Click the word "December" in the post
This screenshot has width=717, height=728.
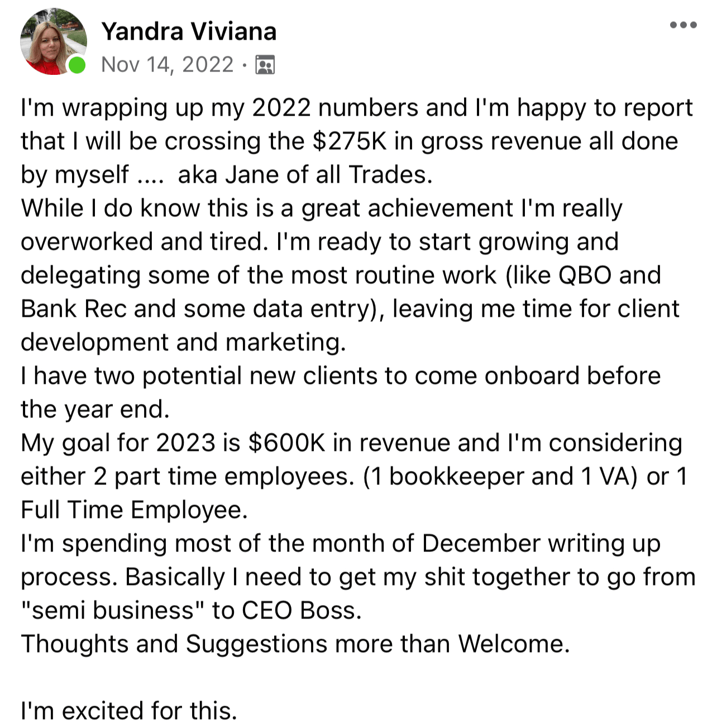[x=481, y=544]
